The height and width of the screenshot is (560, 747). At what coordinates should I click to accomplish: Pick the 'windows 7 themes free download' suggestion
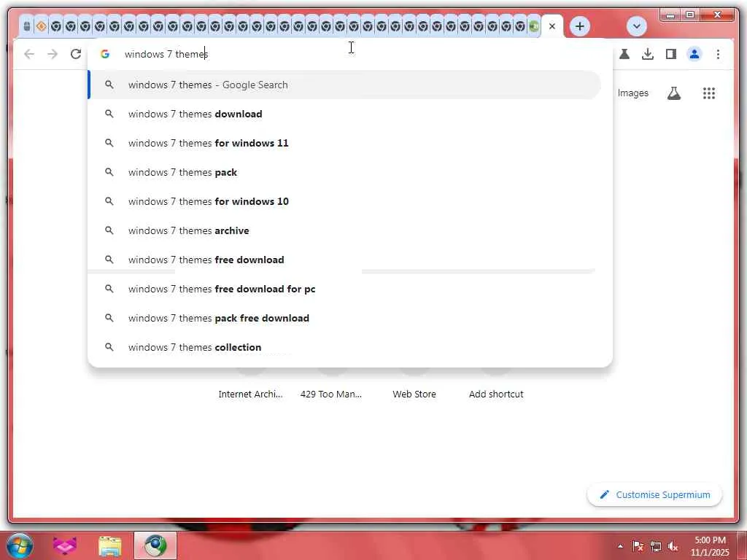pyautogui.click(x=344, y=260)
